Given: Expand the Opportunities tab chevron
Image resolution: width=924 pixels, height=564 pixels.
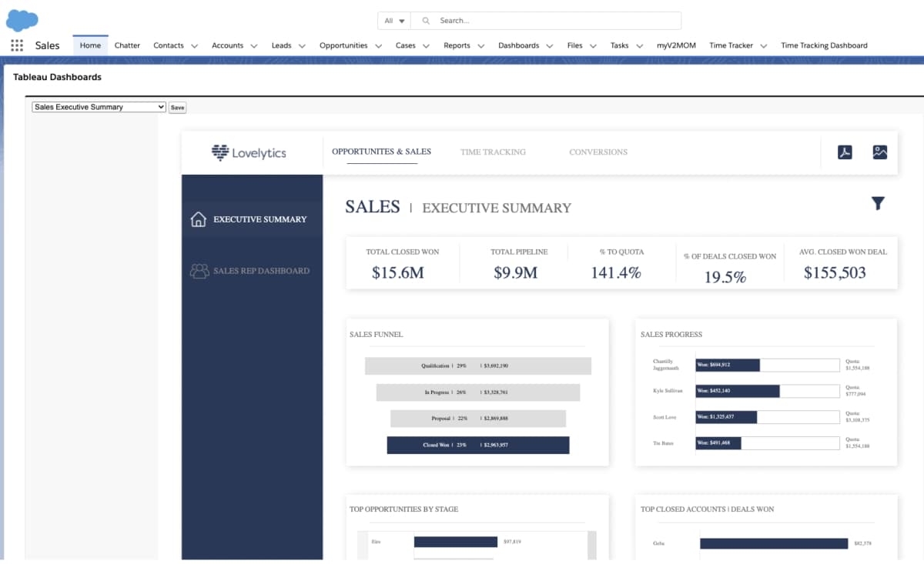Looking at the screenshot, I should 378,46.
